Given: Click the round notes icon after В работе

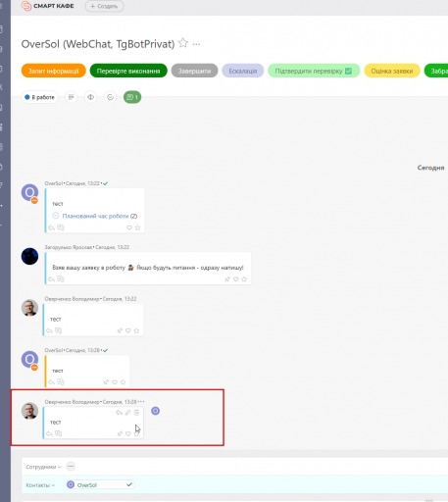Looking at the screenshot, I should point(71,97).
